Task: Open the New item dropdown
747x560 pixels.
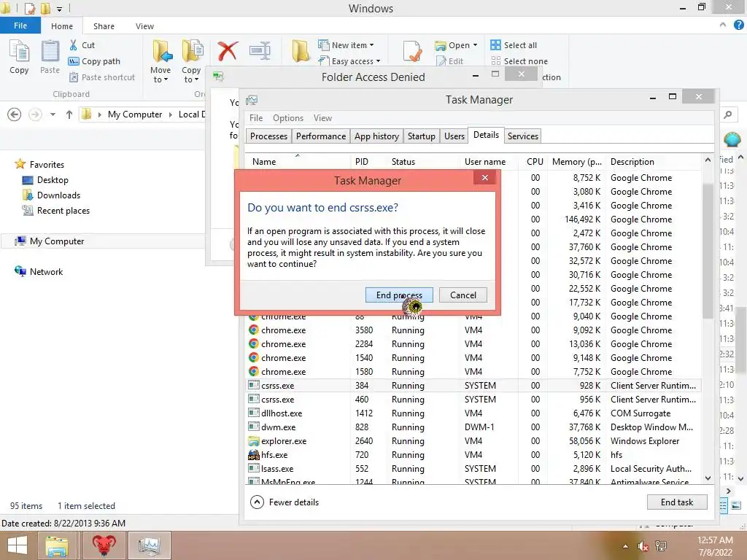Action: (347, 45)
